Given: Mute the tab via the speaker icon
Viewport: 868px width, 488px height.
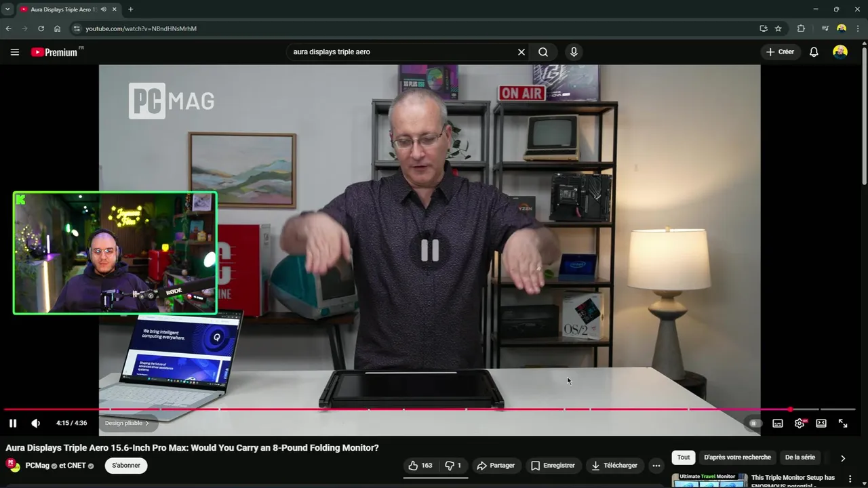Looking at the screenshot, I should click(104, 9).
